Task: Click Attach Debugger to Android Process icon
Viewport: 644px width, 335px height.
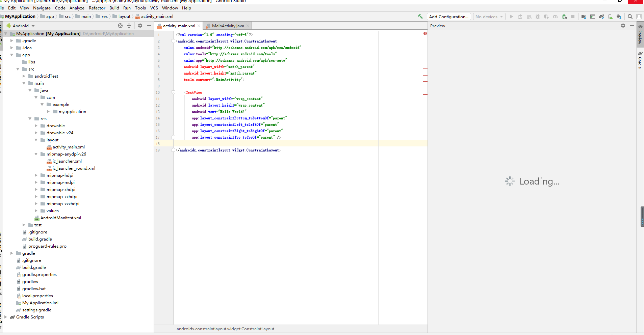Action: pos(564,17)
